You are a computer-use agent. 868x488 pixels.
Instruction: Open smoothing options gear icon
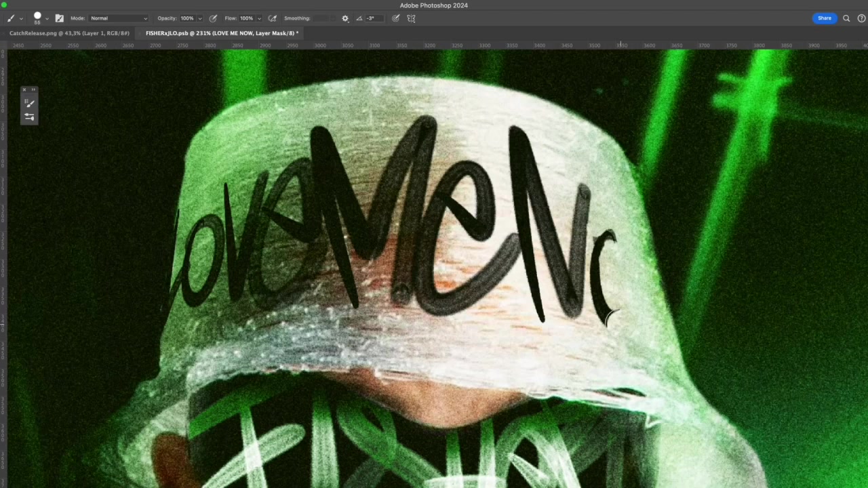[345, 18]
